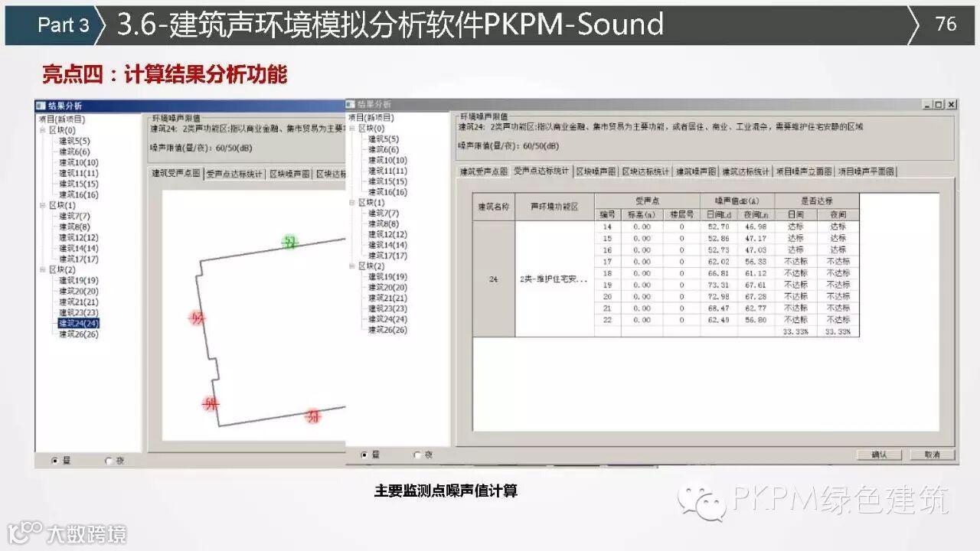Show the 项目噪声立面图 tab
Viewport: 980px width, 551px height.
pos(804,171)
